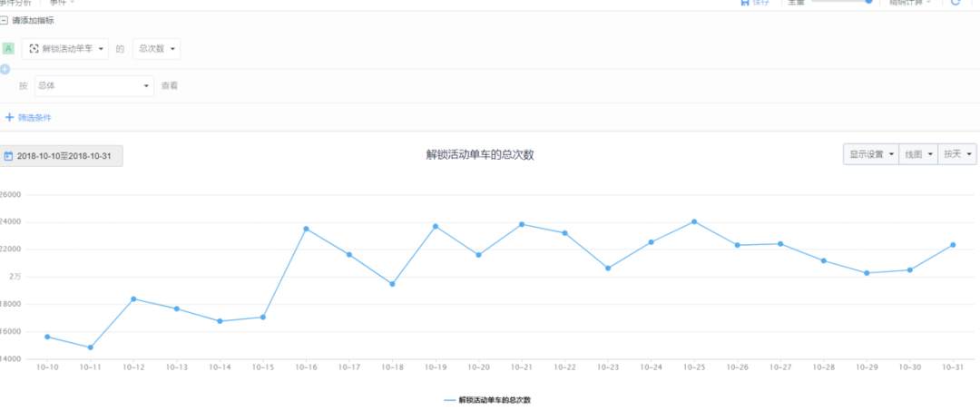Click the data point for 10-13
Screen dimensions: 980x411
(177, 308)
